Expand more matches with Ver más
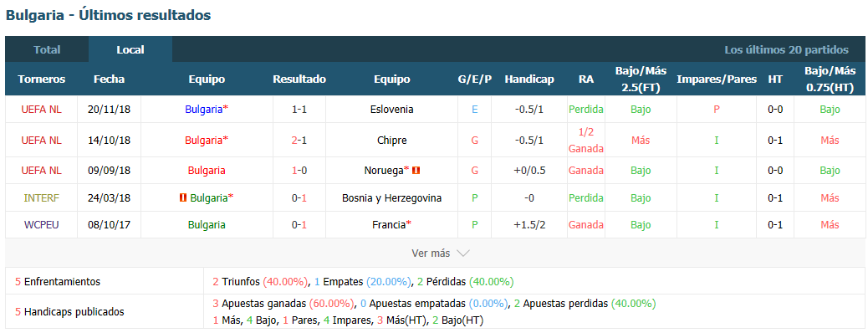The image size is (868, 333). pyautogui.click(x=441, y=254)
